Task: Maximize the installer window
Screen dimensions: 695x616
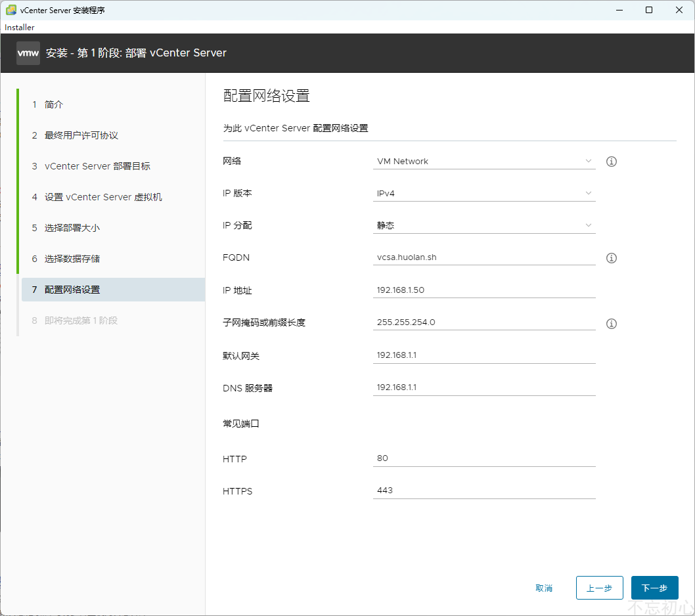Action: point(649,10)
